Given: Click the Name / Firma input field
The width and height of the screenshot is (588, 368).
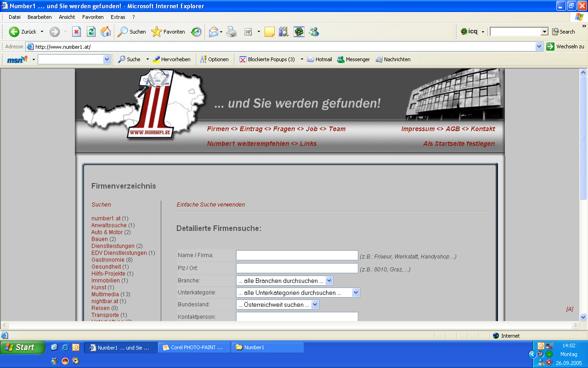Looking at the screenshot, I should pos(297,256).
